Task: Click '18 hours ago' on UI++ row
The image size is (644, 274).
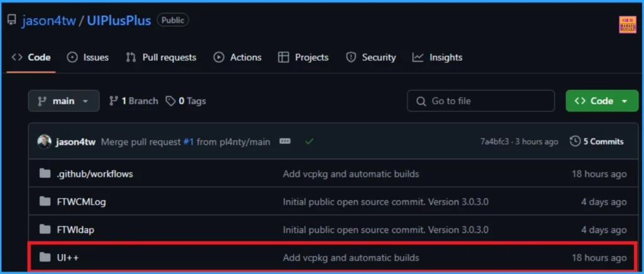Action: pyautogui.click(x=599, y=258)
